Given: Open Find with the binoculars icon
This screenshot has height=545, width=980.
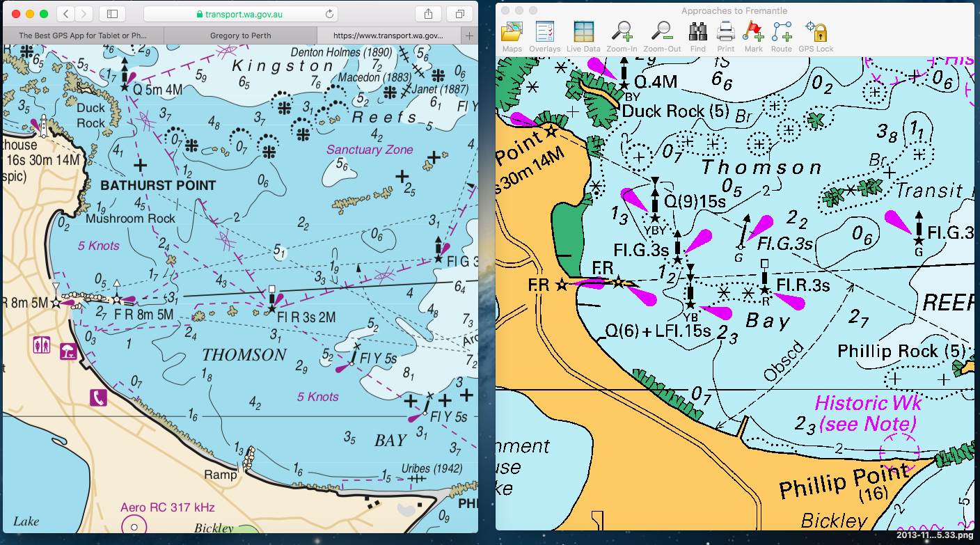Looking at the screenshot, I should pyautogui.click(x=697, y=33).
